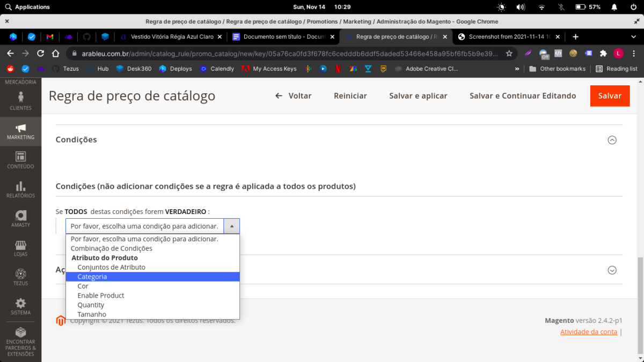Go back in browser history
The height and width of the screenshot is (362, 644).
pos(10,53)
